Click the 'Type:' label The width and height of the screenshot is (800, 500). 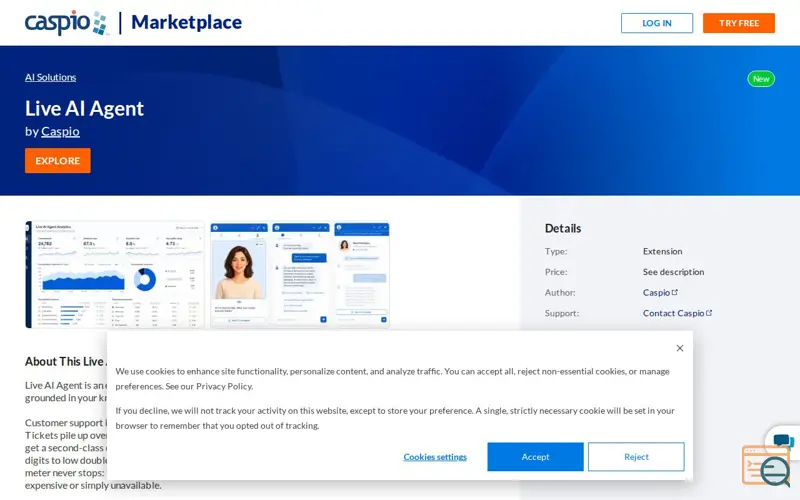coord(556,252)
